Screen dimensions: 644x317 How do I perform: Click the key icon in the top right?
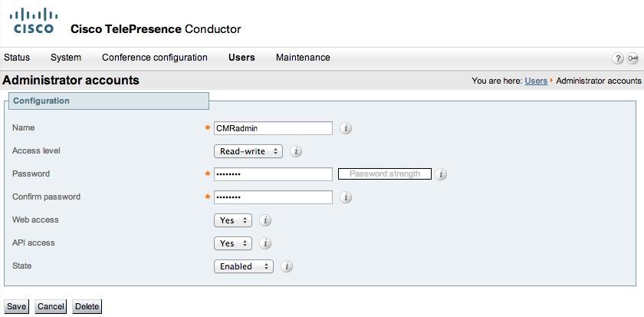click(632, 58)
